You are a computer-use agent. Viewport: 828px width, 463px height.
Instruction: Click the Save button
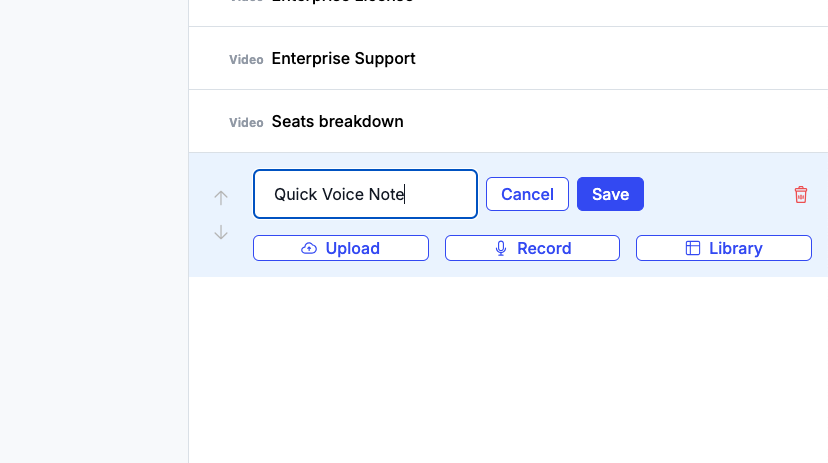[610, 194]
